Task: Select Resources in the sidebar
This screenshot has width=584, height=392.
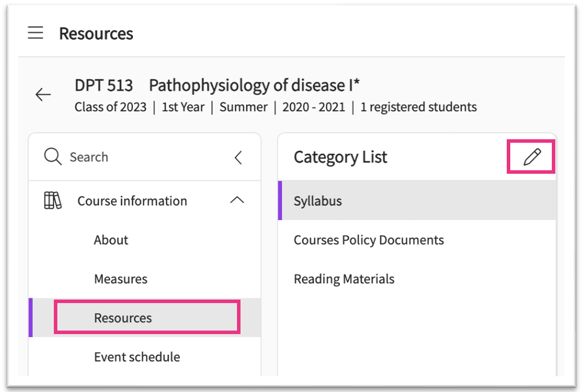Action: (123, 318)
